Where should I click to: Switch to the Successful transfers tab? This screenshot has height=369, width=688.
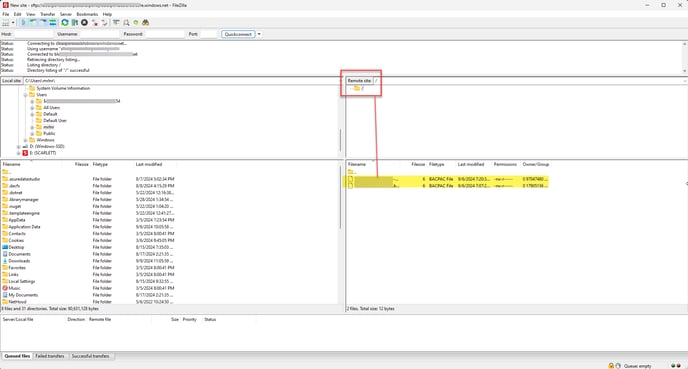pos(90,356)
